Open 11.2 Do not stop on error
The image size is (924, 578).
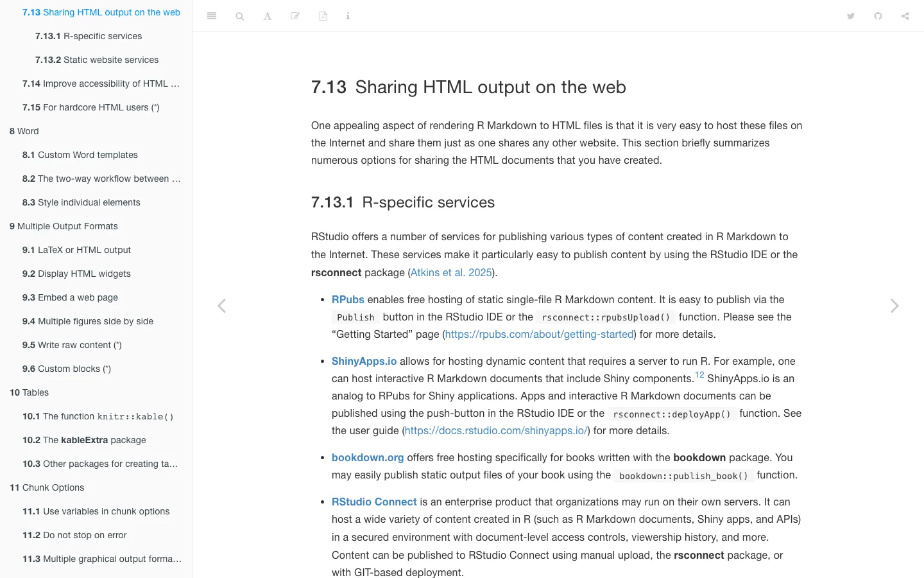pyautogui.click(x=74, y=535)
